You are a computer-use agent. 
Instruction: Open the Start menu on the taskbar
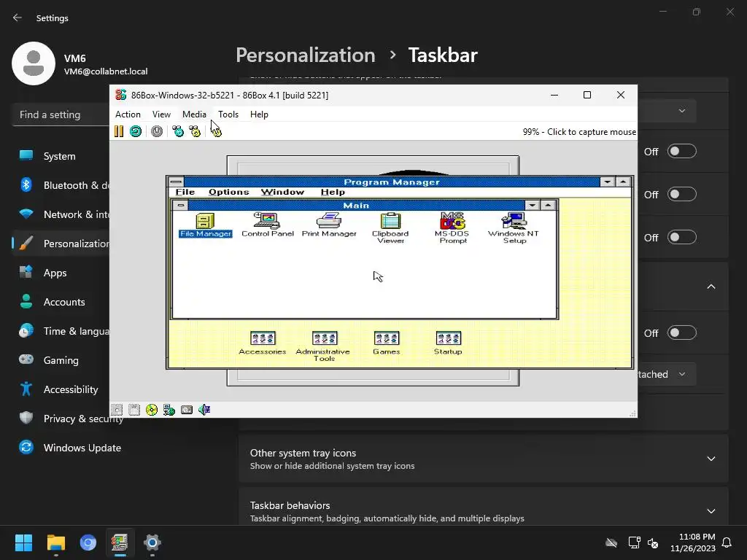23,542
